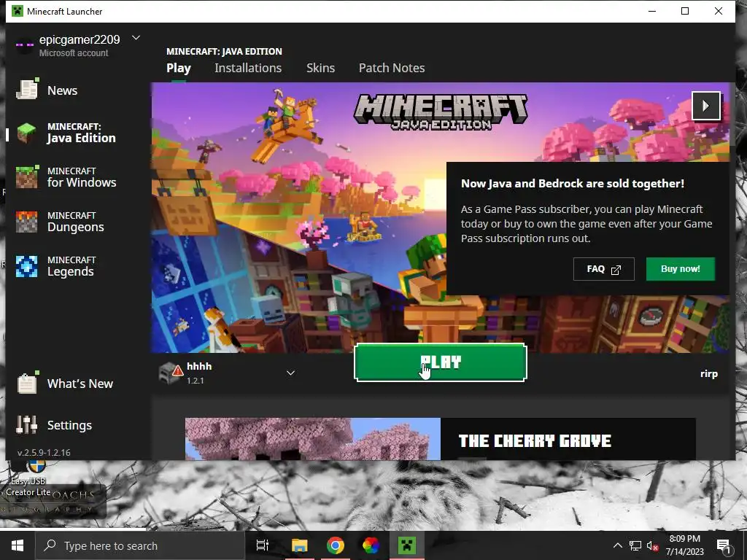Open the FAQ external link button

pos(603,269)
